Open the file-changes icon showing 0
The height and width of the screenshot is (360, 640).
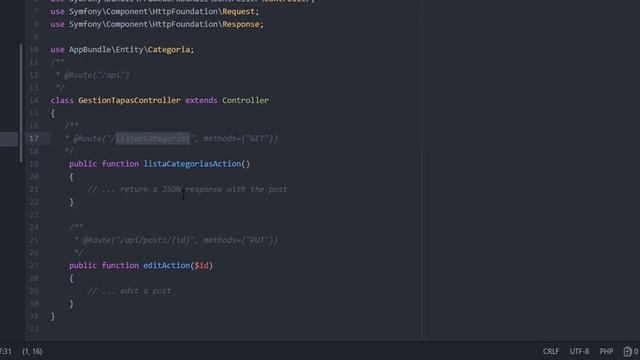pyautogui.click(x=631, y=351)
